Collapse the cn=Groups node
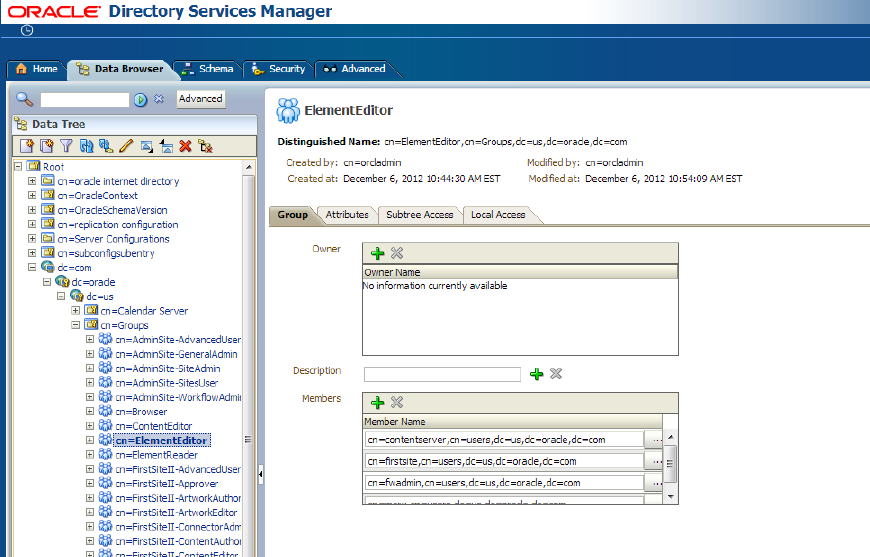This screenshot has height=557, width=870. click(75, 325)
